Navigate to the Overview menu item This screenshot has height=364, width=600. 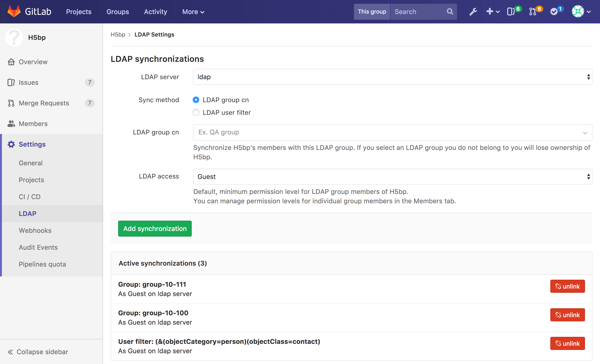(34, 61)
